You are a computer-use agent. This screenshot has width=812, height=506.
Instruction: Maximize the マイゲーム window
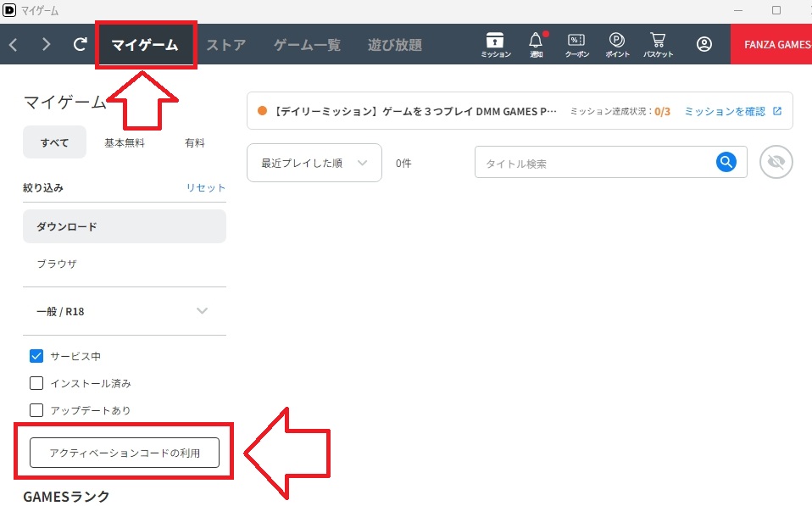click(x=776, y=10)
